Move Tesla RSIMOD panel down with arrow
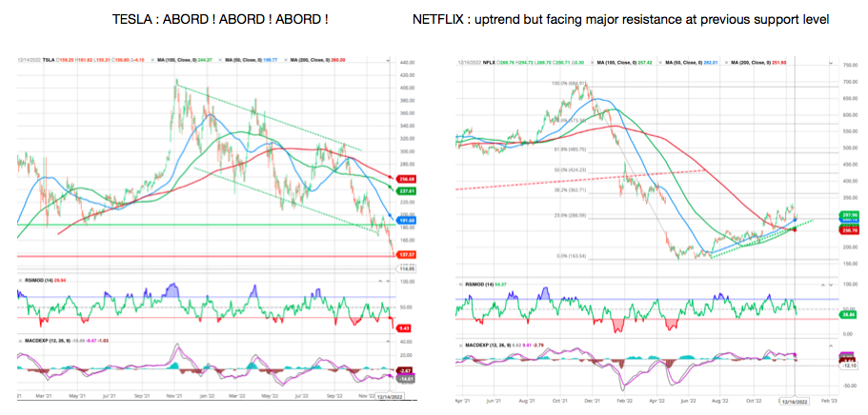The width and height of the screenshot is (868, 415). click(388, 281)
